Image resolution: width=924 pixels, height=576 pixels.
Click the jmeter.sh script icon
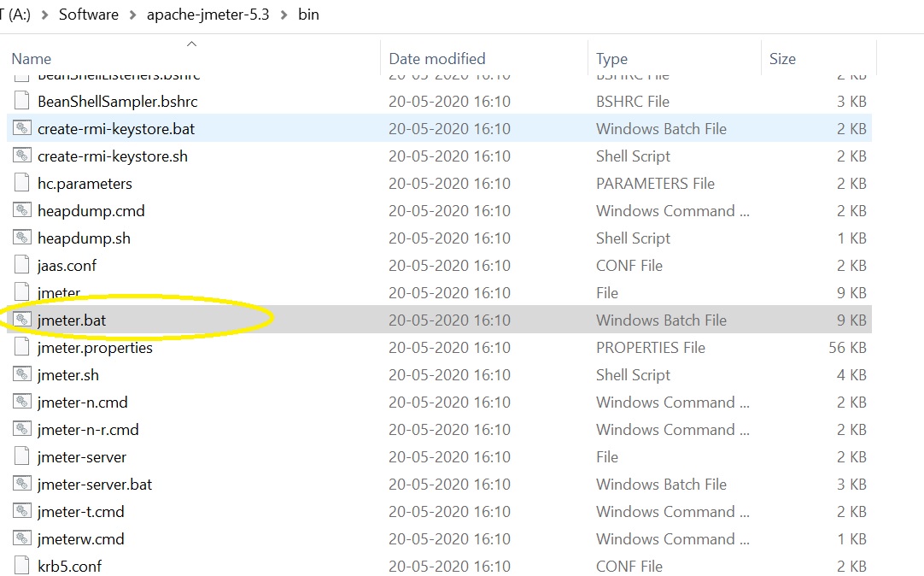[22, 374]
